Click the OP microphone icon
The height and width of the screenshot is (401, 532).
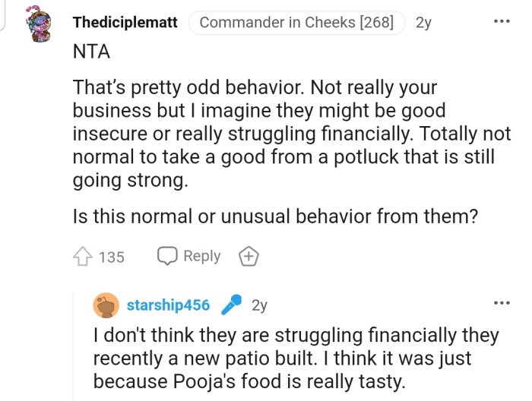point(230,305)
